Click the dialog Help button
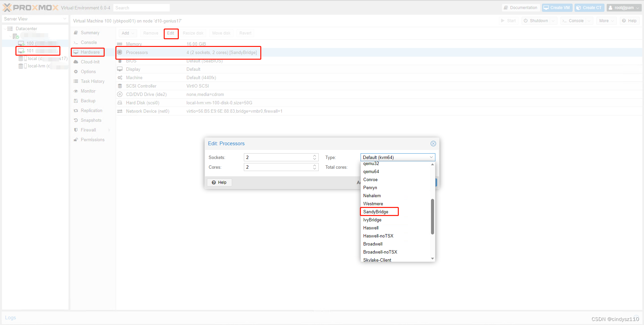The width and height of the screenshot is (644, 325). coord(219,182)
